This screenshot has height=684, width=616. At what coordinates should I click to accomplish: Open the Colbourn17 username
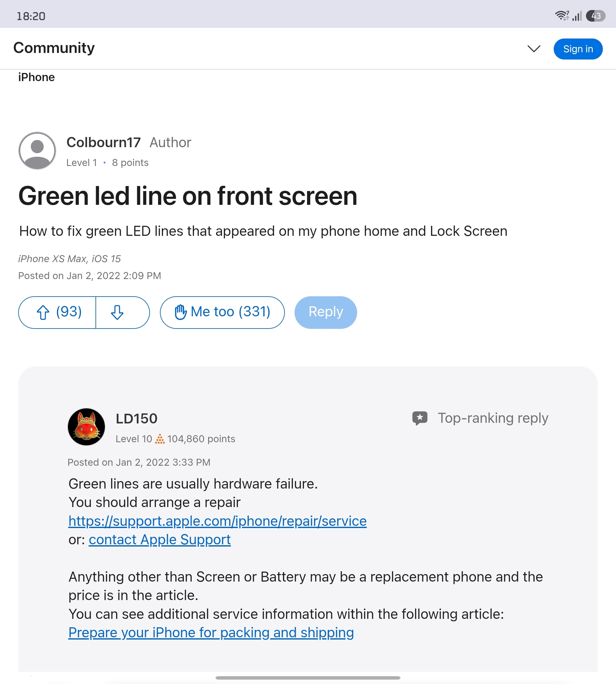click(103, 142)
